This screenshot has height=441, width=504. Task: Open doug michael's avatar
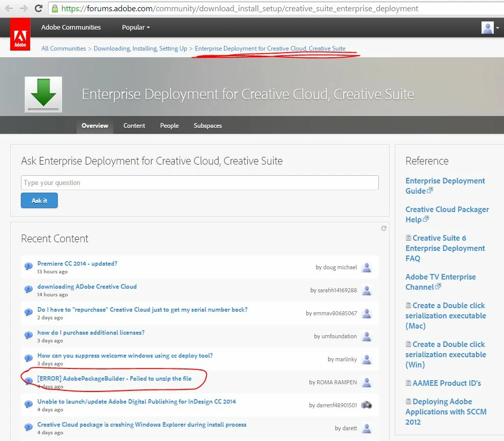click(x=367, y=267)
